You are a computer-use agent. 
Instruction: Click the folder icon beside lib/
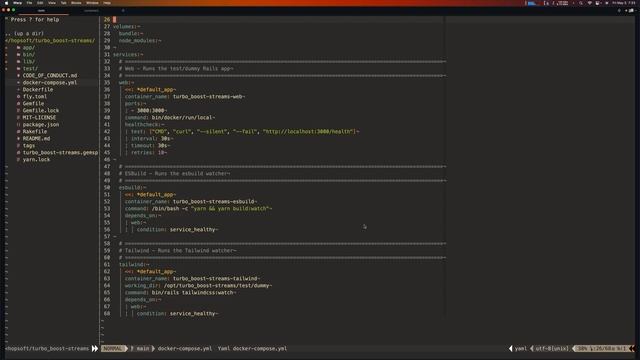tap(18, 61)
